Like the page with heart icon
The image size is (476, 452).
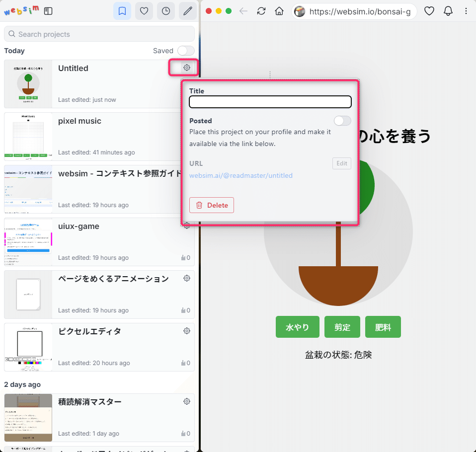pyautogui.click(x=429, y=11)
